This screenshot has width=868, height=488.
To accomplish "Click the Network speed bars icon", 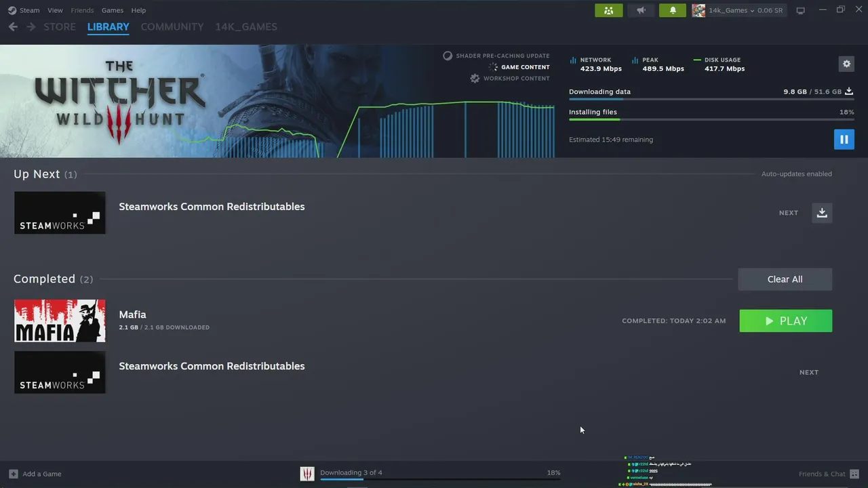I will (x=573, y=60).
